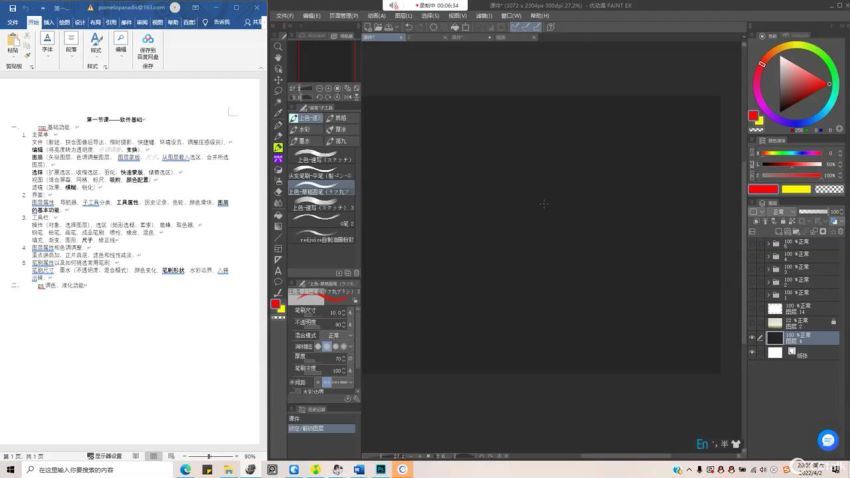Select first 消除锯齿 anti-aliasing circle
Screen dimensions: 850x478
pyautogui.click(x=318, y=346)
